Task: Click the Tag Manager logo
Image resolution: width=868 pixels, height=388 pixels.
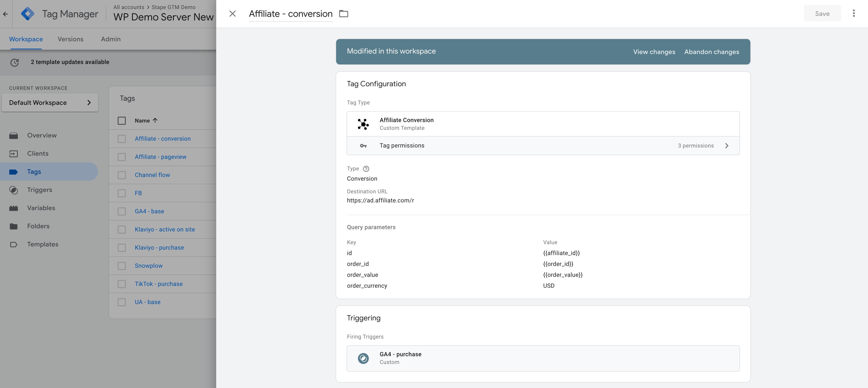Action: pos(28,14)
